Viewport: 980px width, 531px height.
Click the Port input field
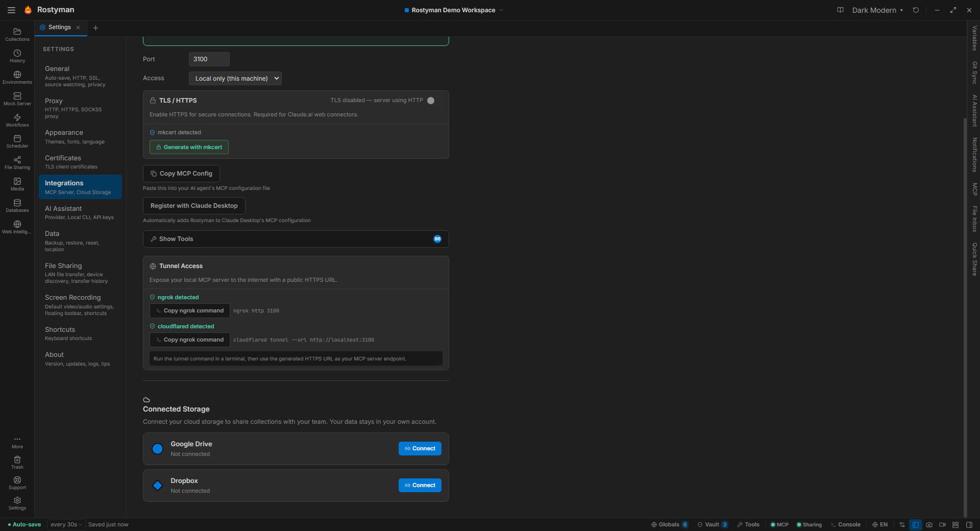click(x=209, y=59)
